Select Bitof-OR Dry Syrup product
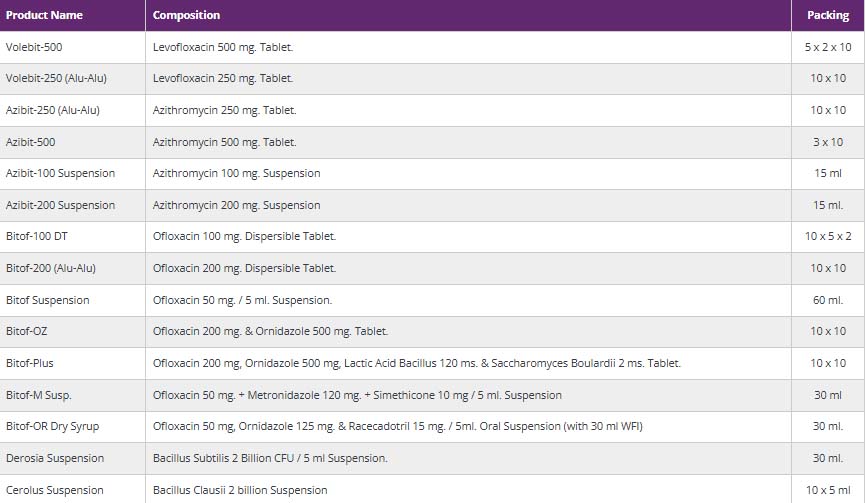Viewport: 867px width, 503px height. (52, 426)
